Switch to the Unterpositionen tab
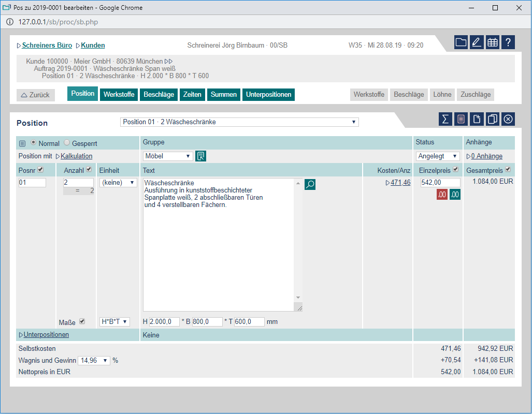Viewport: 532px width, 414px height. pyautogui.click(x=268, y=95)
